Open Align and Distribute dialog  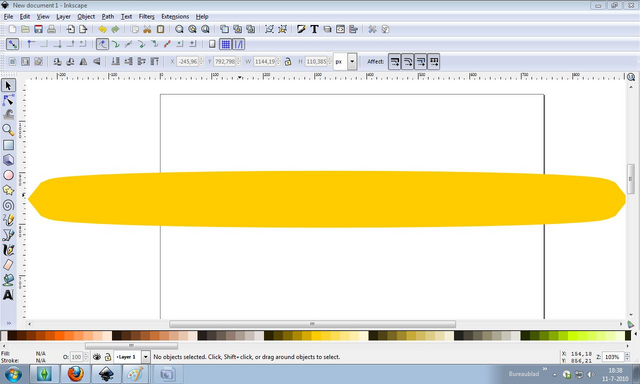pos(353,29)
